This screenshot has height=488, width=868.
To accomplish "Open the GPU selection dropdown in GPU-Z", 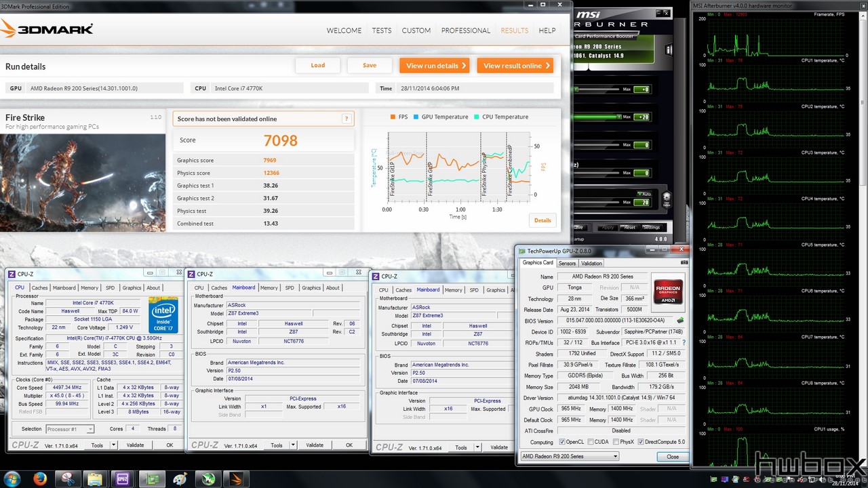I will [570, 456].
